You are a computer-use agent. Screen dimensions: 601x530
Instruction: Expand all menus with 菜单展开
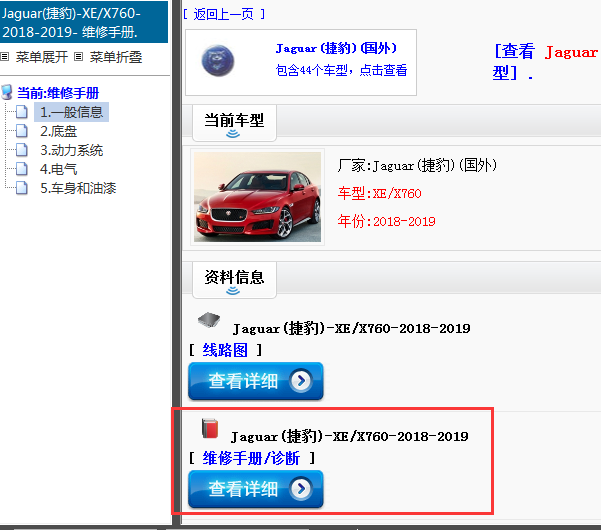41,57
